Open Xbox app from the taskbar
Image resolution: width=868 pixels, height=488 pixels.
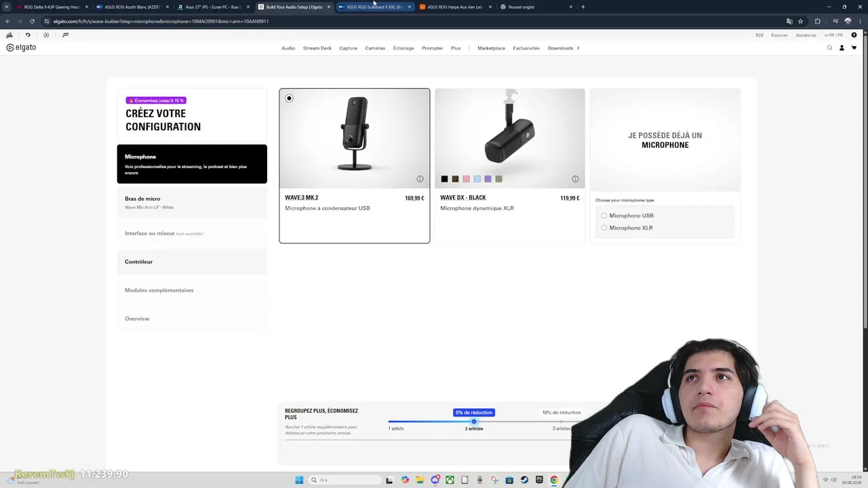click(x=450, y=480)
